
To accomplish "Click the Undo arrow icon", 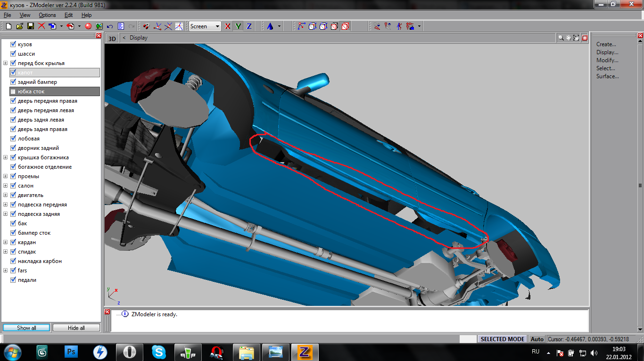I will click(x=110, y=26).
